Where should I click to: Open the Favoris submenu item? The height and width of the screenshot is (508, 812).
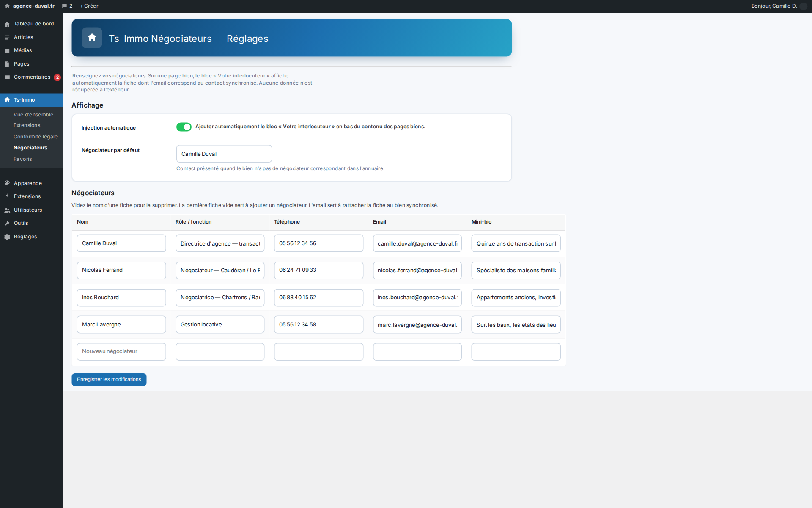(23, 159)
